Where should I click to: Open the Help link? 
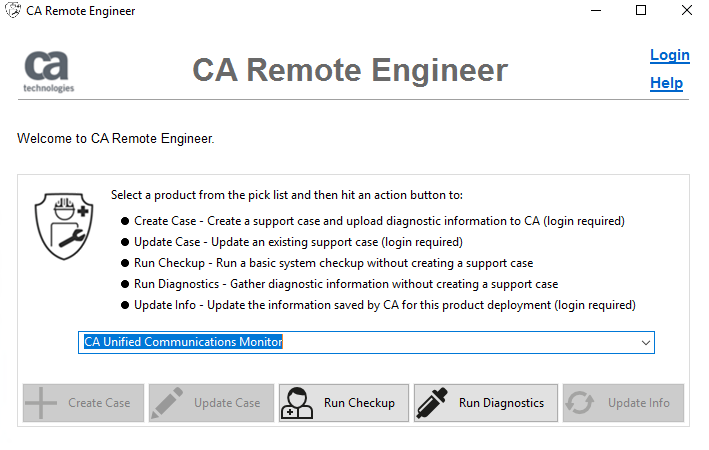pyautogui.click(x=666, y=83)
